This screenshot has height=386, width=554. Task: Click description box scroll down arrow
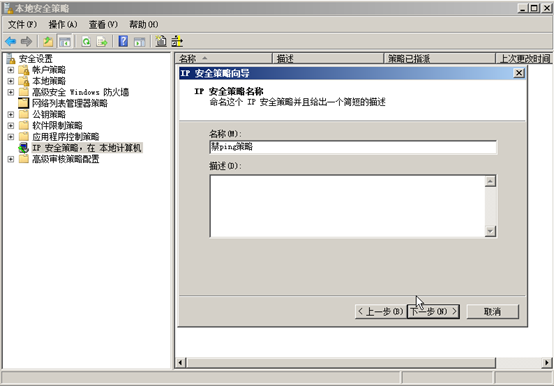point(490,231)
